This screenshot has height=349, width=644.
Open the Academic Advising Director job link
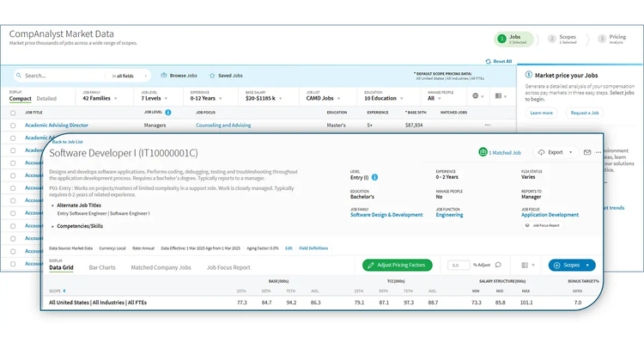tap(57, 125)
